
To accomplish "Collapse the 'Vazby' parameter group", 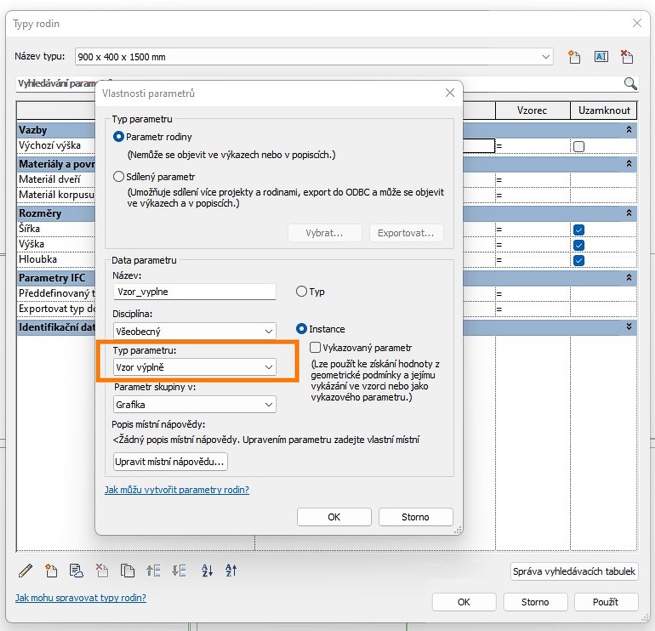I will tap(628, 130).
